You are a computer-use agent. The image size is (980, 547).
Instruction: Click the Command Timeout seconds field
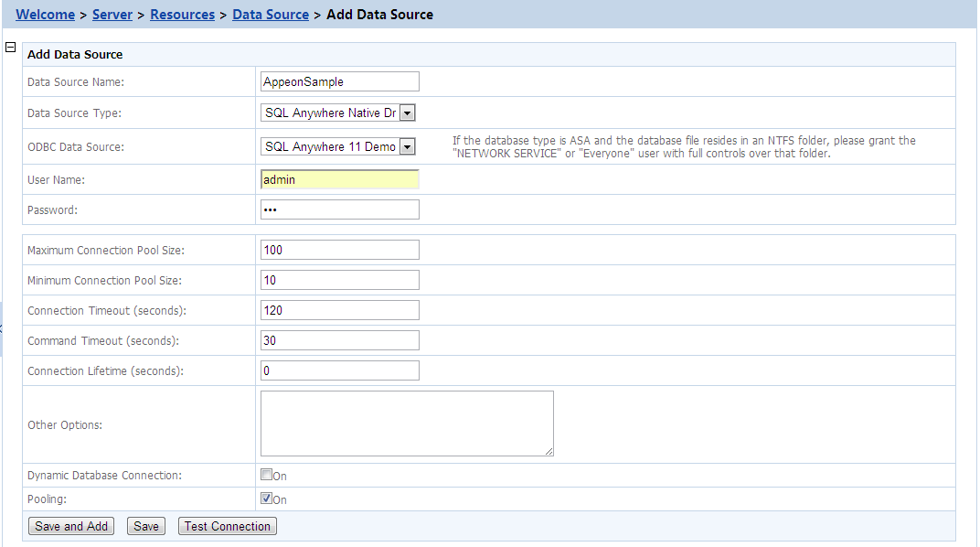[x=339, y=340]
